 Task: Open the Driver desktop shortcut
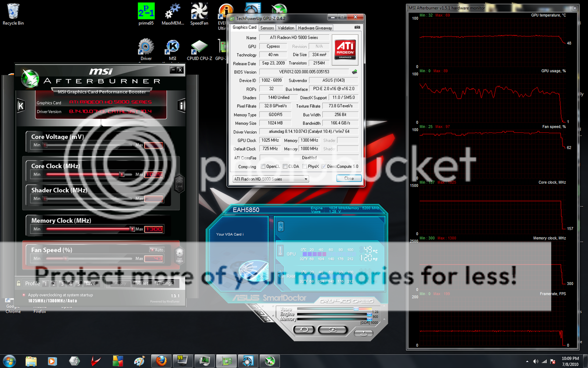tap(146, 50)
